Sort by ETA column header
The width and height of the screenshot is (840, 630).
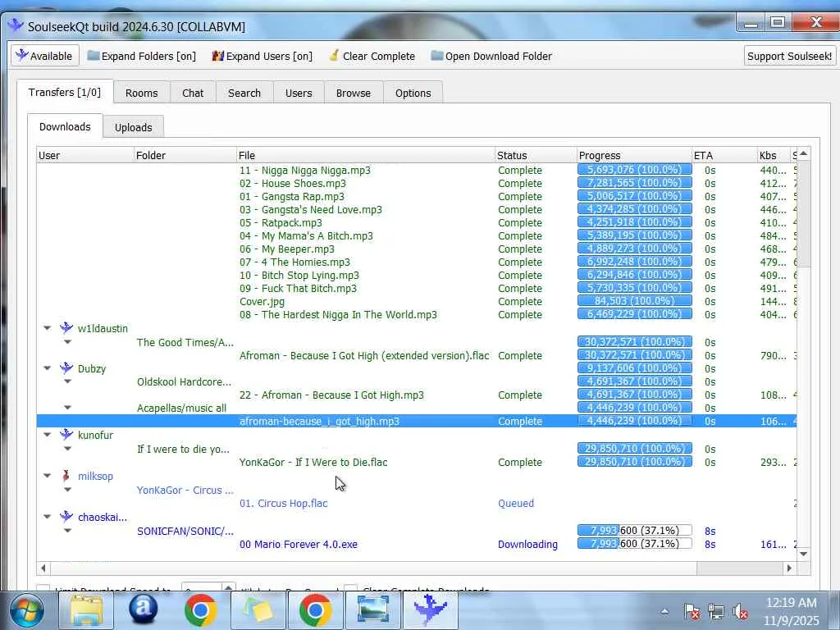(x=724, y=155)
